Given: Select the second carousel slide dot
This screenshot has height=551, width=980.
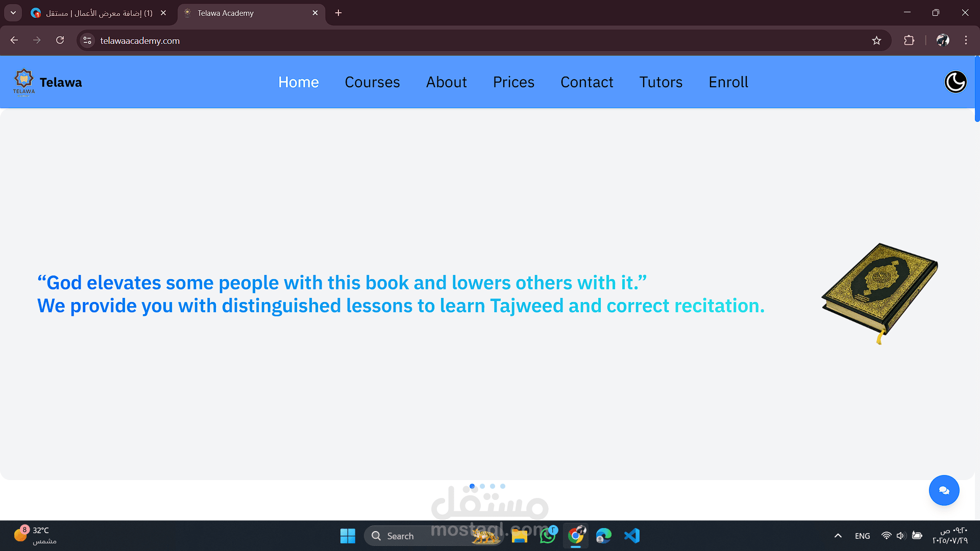Looking at the screenshot, I should (482, 486).
